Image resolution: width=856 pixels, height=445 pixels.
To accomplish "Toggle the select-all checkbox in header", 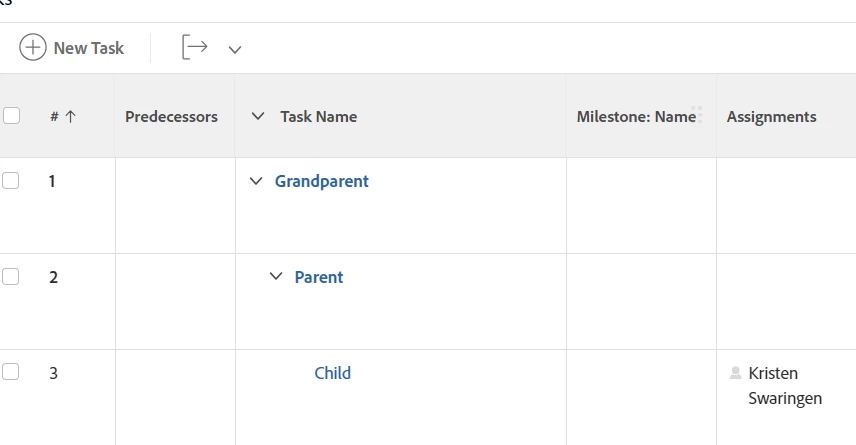I will tap(11, 116).
